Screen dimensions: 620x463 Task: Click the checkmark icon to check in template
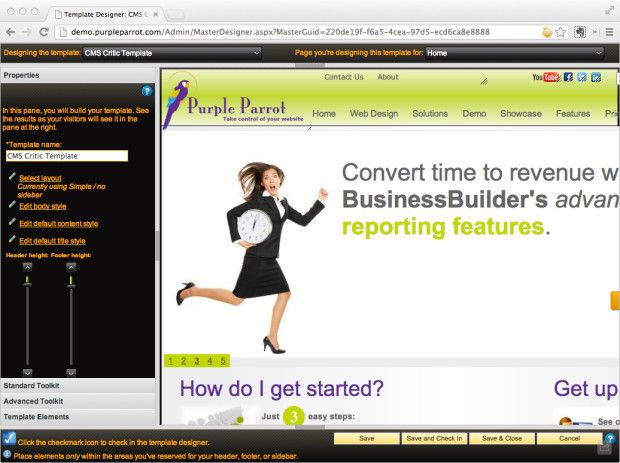click(x=9, y=438)
